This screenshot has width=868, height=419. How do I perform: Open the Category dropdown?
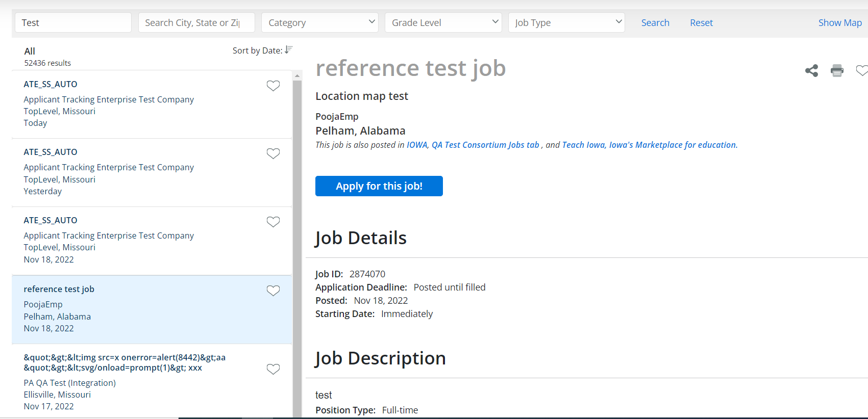coord(320,23)
